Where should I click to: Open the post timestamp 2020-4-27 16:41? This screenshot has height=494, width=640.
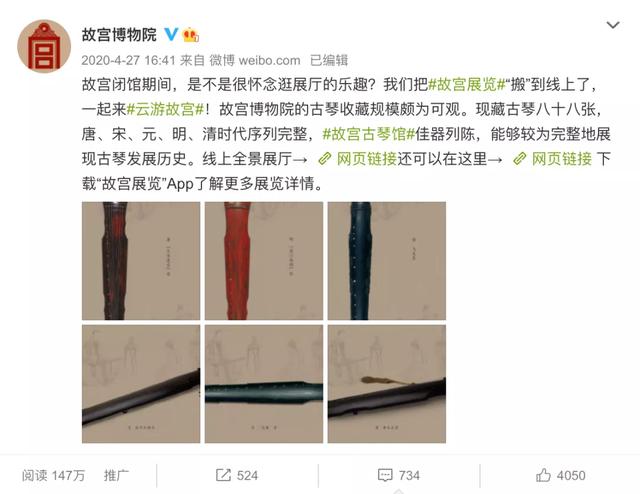click(x=128, y=60)
